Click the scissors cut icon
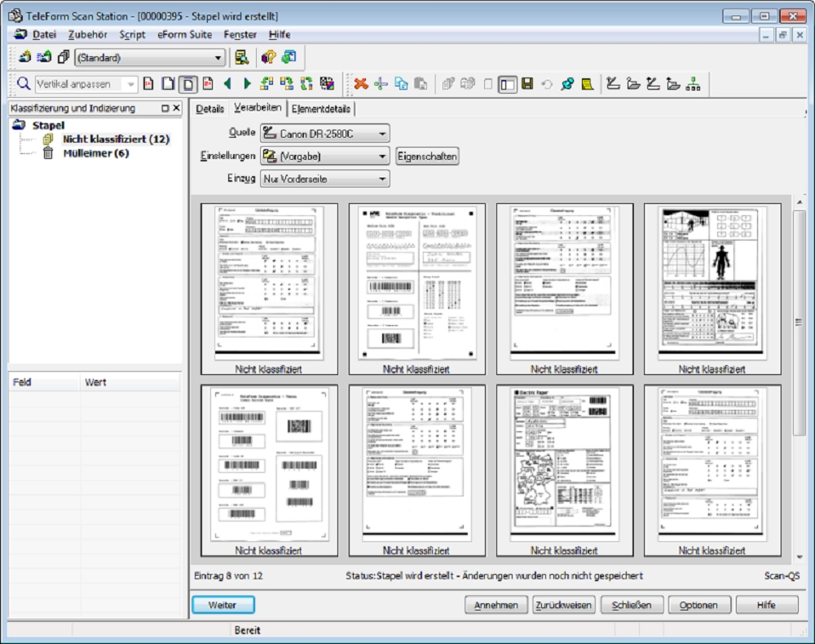This screenshot has height=644, width=815. tap(381, 84)
